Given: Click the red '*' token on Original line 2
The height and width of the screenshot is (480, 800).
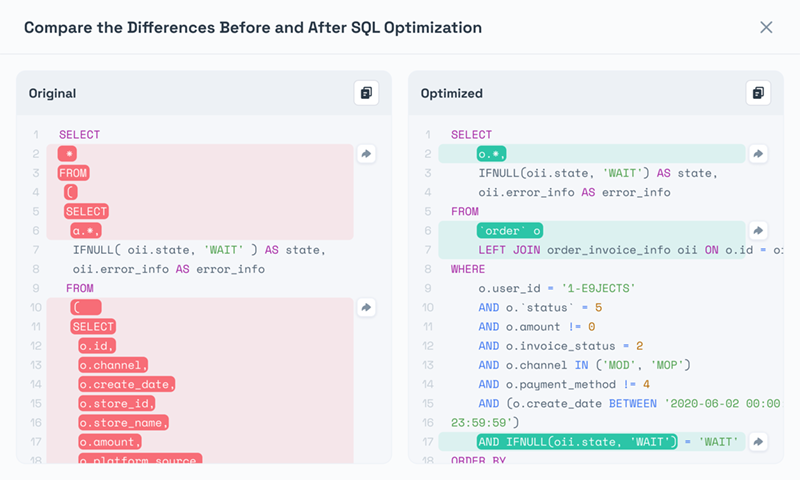Looking at the screenshot, I should 67,154.
